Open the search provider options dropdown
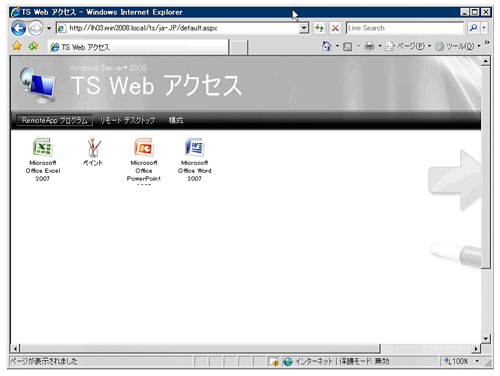This screenshot has width=500, height=376. [x=484, y=28]
